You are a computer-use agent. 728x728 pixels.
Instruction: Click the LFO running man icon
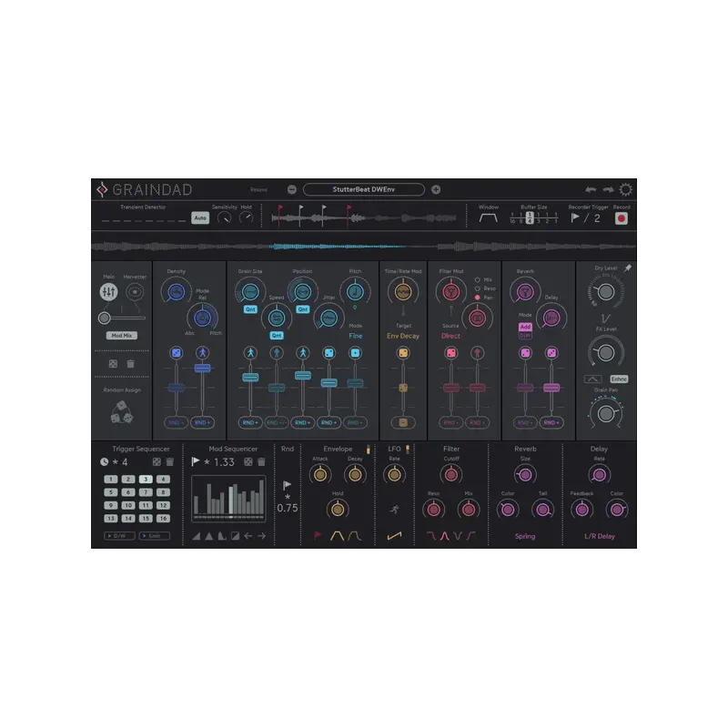click(x=395, y=510)
